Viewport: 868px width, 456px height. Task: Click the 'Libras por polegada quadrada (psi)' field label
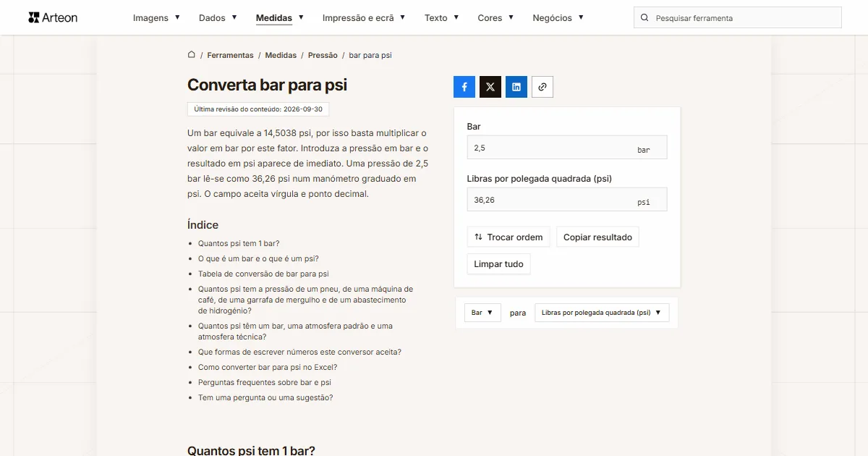[x=540, y=179]
